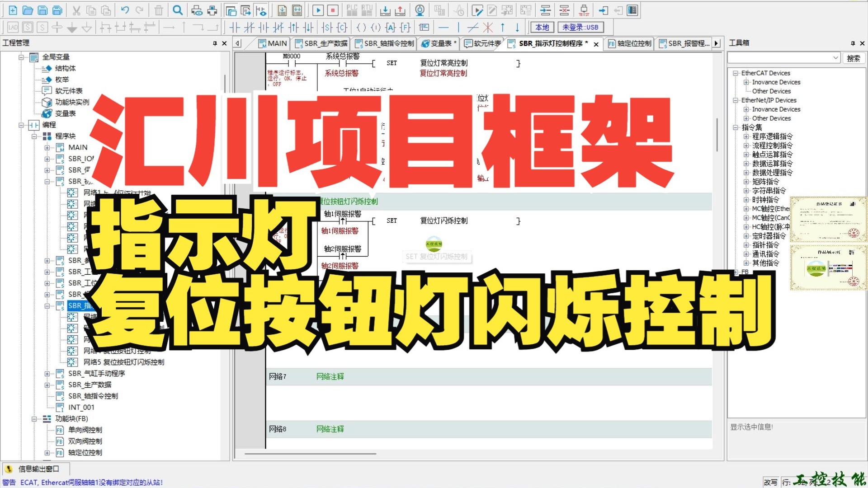868x488 pixels.
Task: Switch to the SBR_生产数据 tab
Action: pos(321,43)
